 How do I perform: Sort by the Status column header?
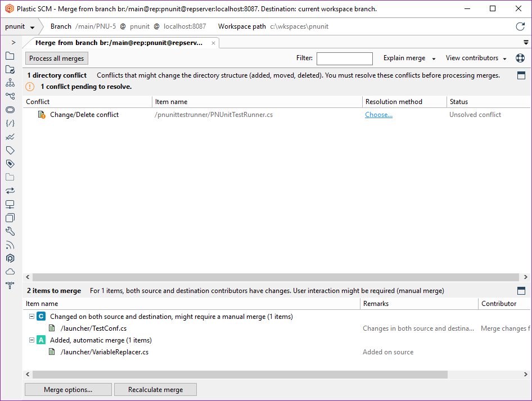pos(489,102)
